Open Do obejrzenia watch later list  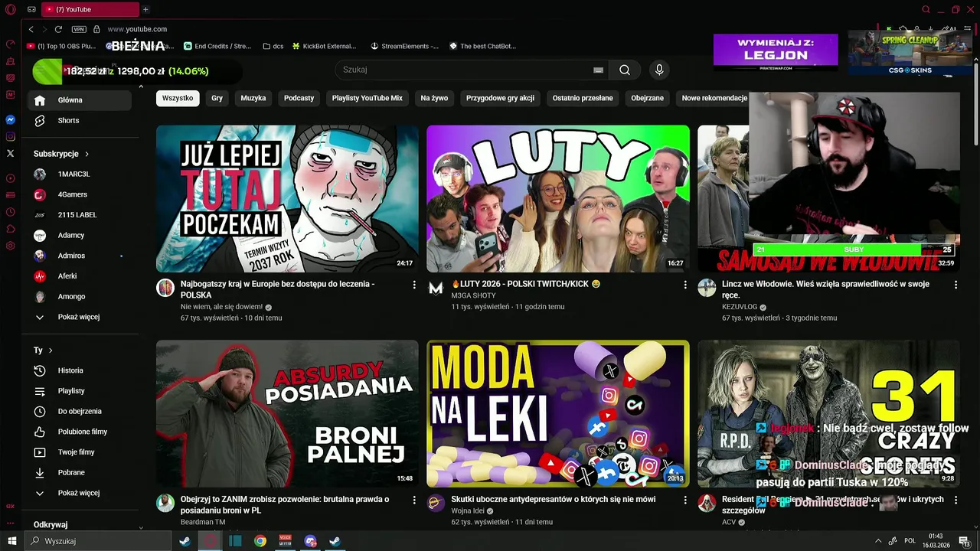pos(80,412)
